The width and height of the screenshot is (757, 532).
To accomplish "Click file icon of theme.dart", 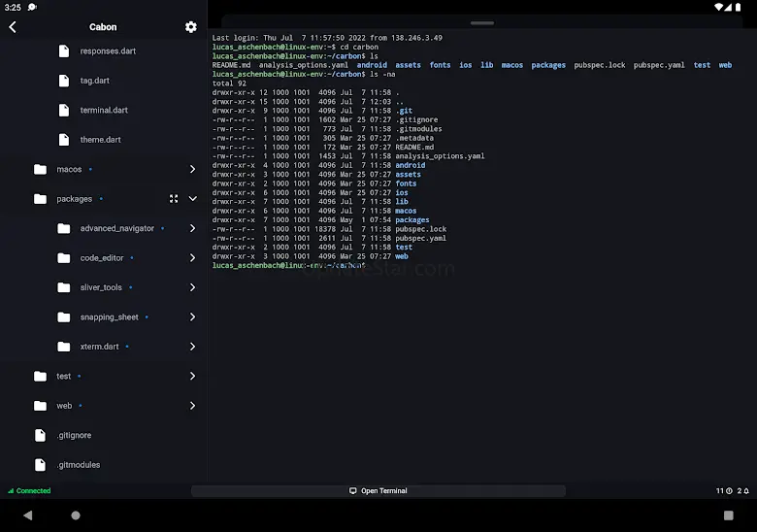I will coord(64,140).
